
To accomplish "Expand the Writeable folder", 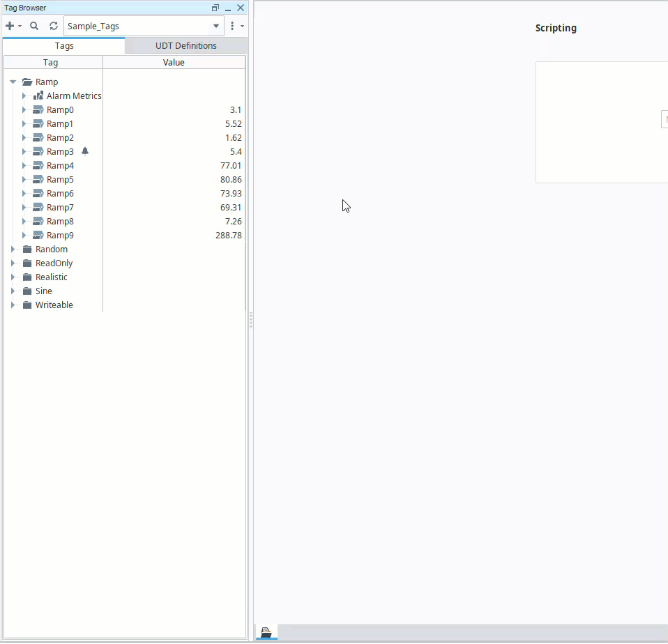I will pos(13,305).
